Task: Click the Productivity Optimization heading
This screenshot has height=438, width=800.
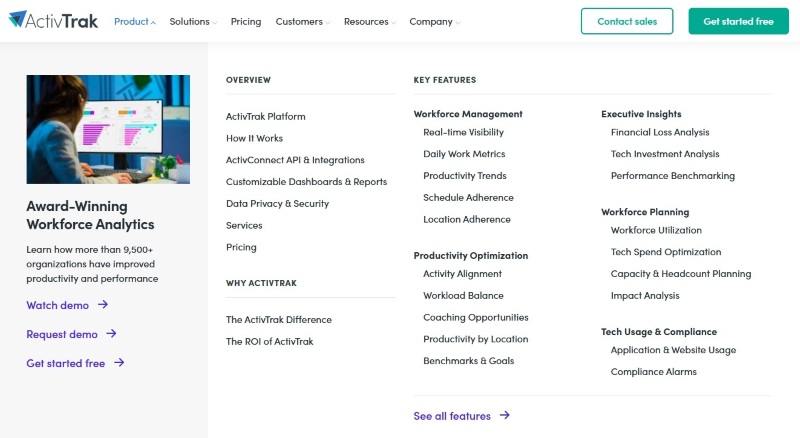Action: 471,256
